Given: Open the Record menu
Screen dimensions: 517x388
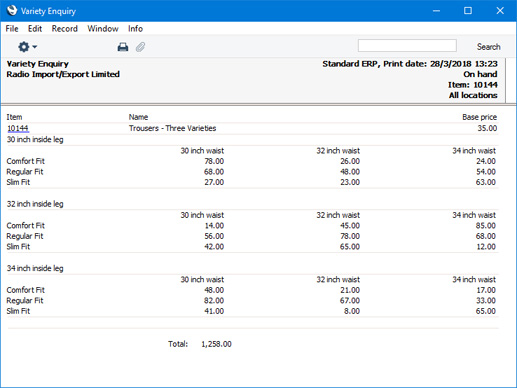Looking at the screenshot, I should tap(65, 29).
